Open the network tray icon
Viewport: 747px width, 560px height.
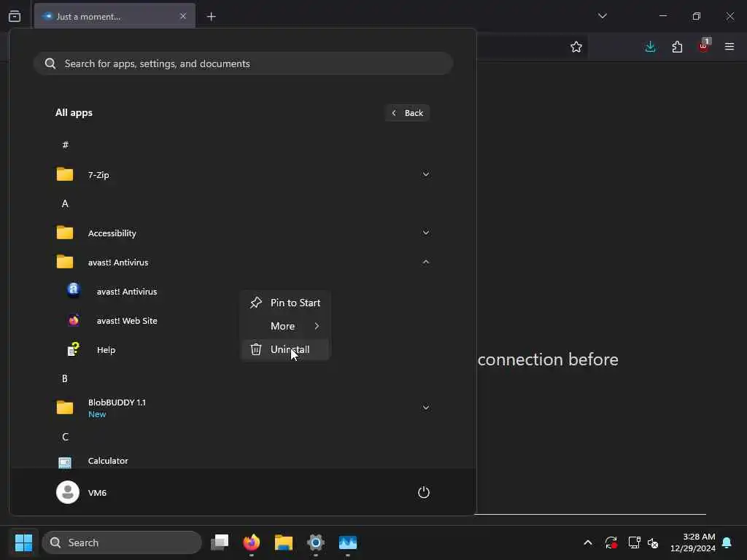pos(634,542)
